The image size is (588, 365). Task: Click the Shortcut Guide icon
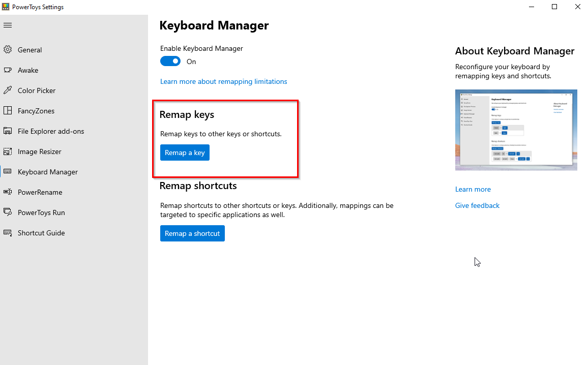(x=8, y=233)
